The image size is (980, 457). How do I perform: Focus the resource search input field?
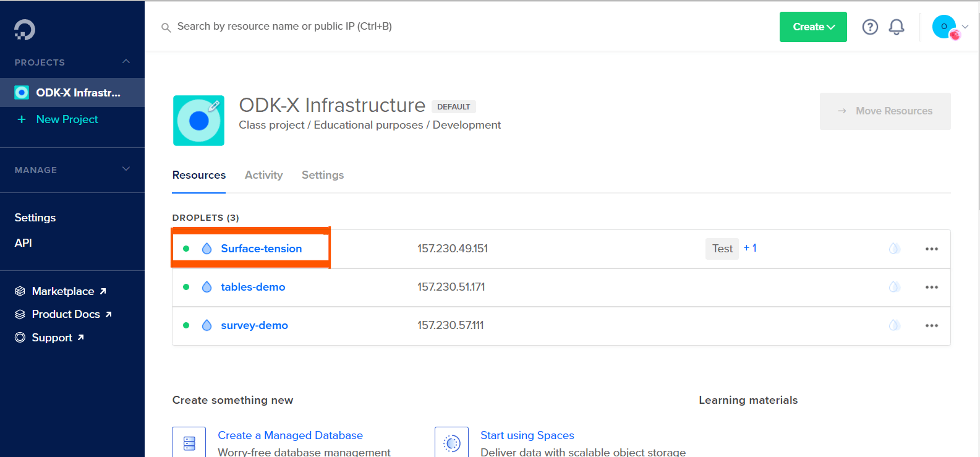[x=284, y=27]
